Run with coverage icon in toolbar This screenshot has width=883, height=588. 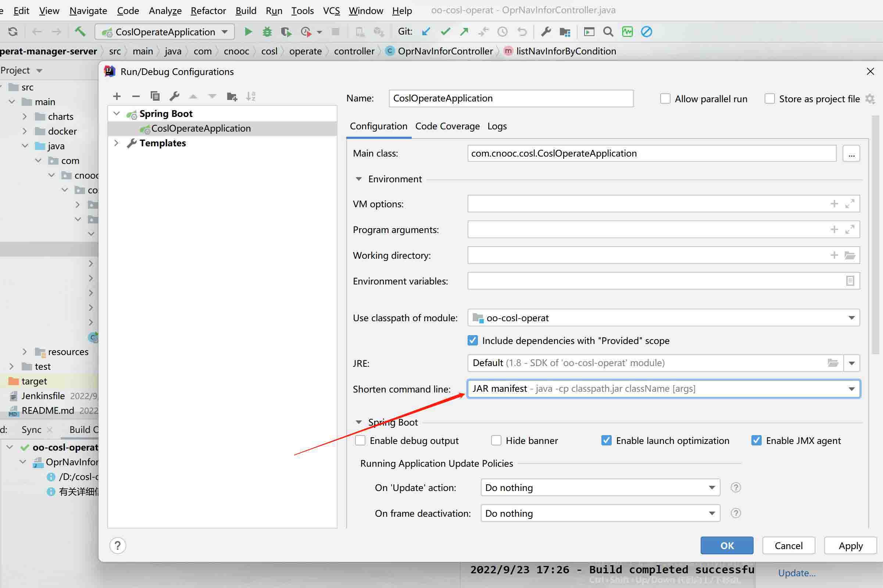coord(286,32)
